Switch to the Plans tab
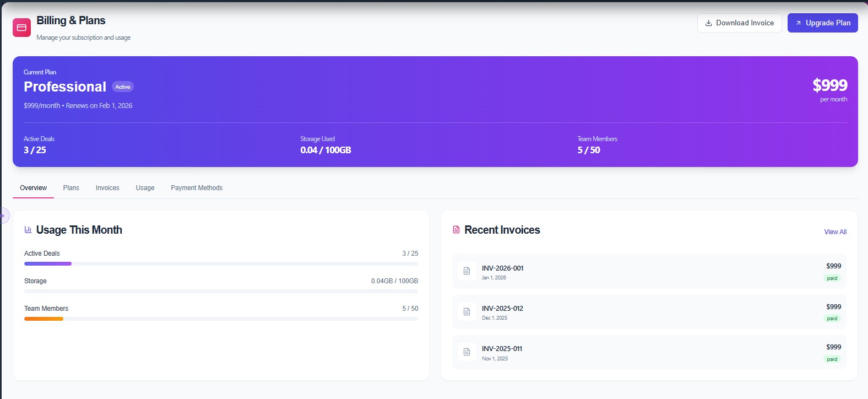The height and width of the screenshot is (399, 868). click(x=71, y=188)
